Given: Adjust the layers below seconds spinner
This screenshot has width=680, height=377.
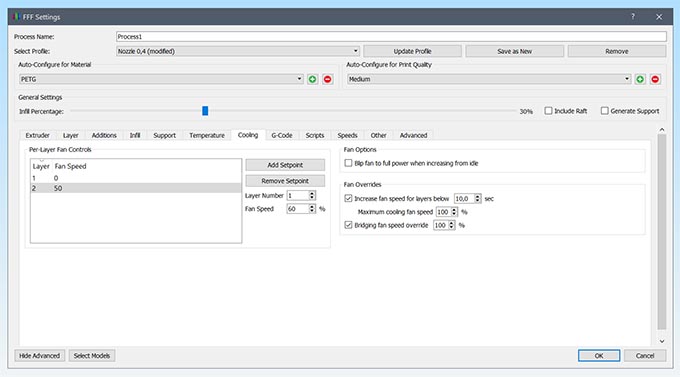Looking at the screenshot, I should click(477, 198).
